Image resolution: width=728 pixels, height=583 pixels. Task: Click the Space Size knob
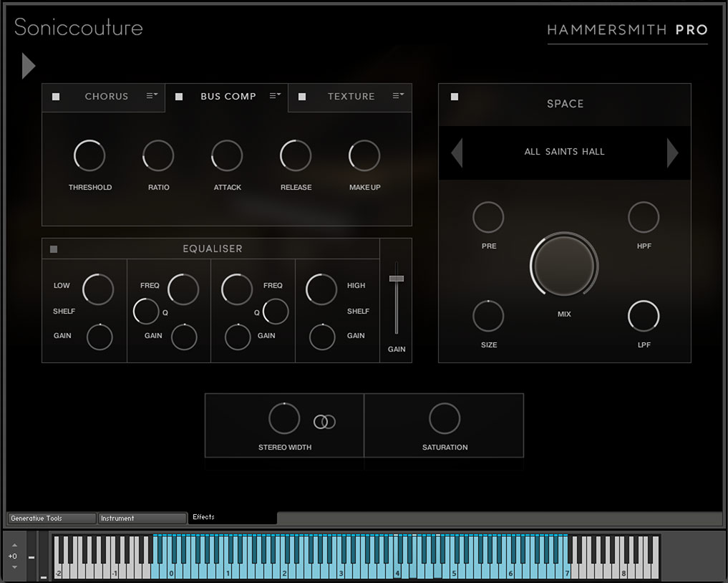488,316
